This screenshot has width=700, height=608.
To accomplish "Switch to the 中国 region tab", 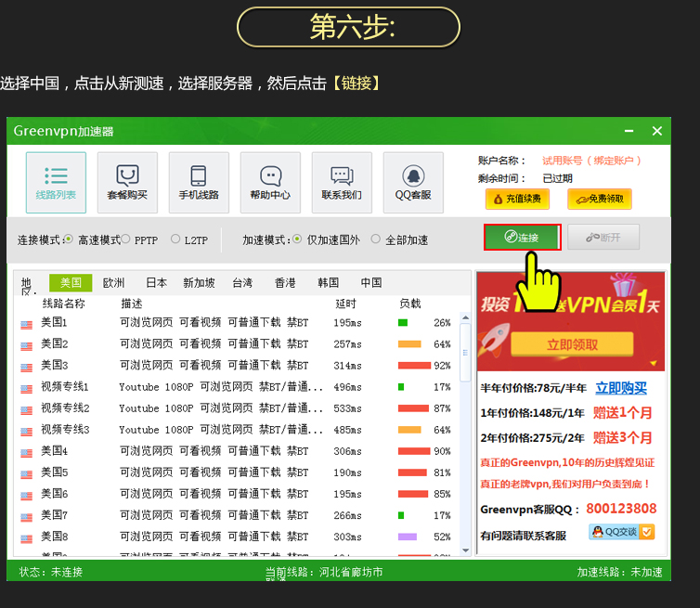I will coord(370,283).
